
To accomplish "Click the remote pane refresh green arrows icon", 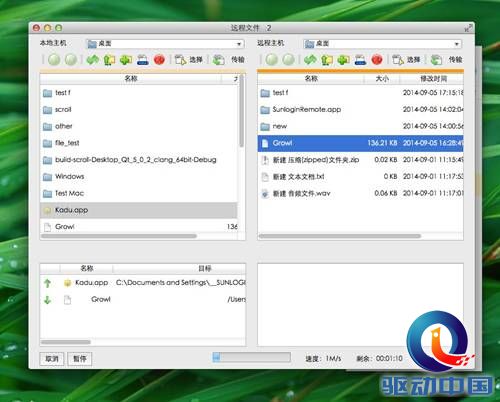I will pos(310,60).
